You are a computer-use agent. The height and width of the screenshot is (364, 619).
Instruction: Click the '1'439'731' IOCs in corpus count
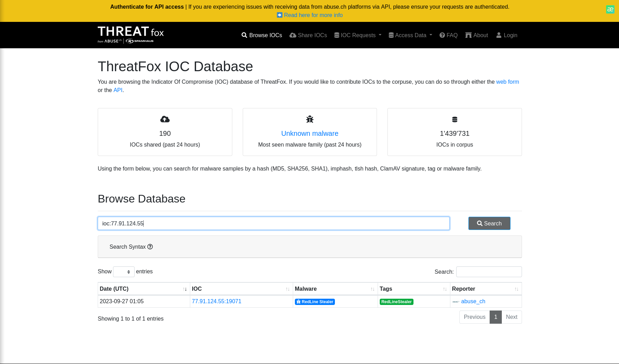point(455,133)
